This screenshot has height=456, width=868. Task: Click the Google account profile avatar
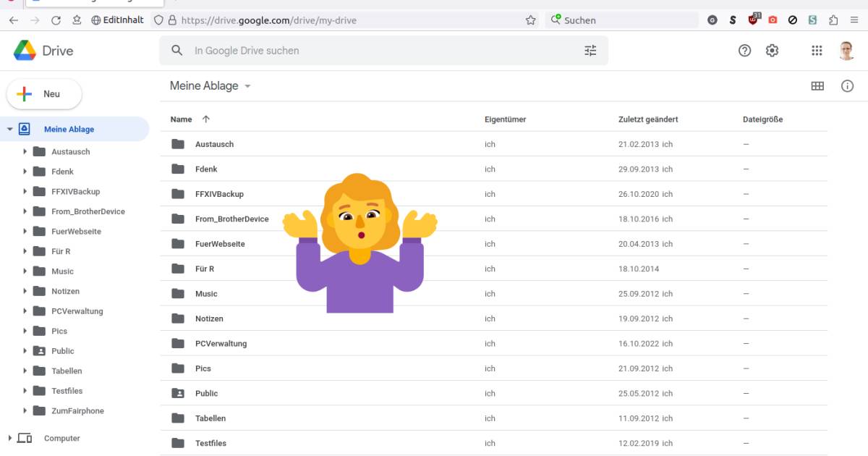click(847, 51)
